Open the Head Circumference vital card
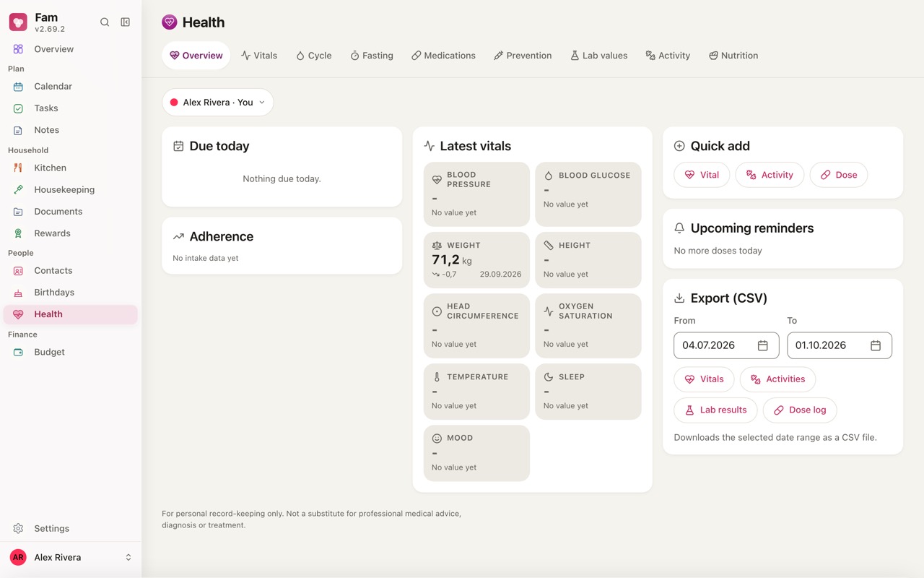Screen dimensions: 924x578 point(476,326)
